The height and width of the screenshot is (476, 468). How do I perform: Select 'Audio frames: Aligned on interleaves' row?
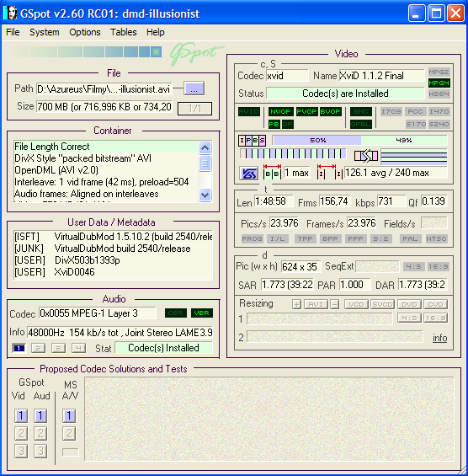click(x=106, y=194)
